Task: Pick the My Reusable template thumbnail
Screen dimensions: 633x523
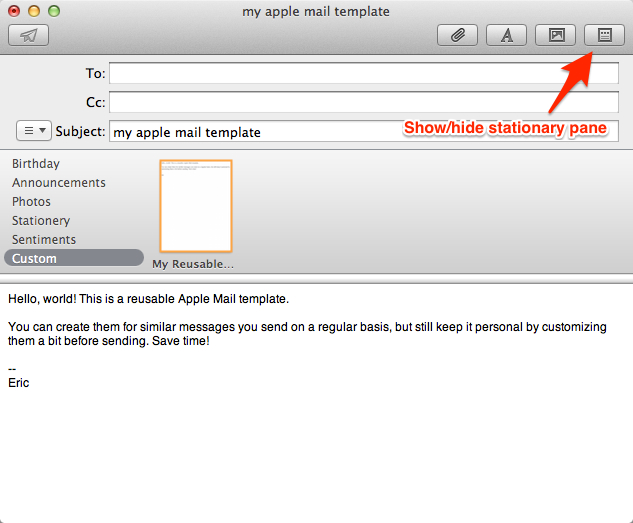Action: tap(196, 206)
